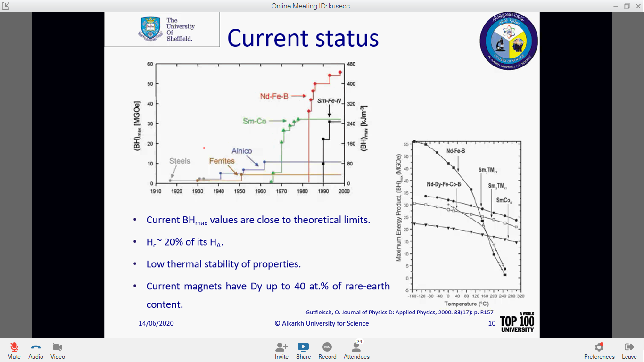
Task: Click the Sm-Co label on left chart
Action: [255, 121]
